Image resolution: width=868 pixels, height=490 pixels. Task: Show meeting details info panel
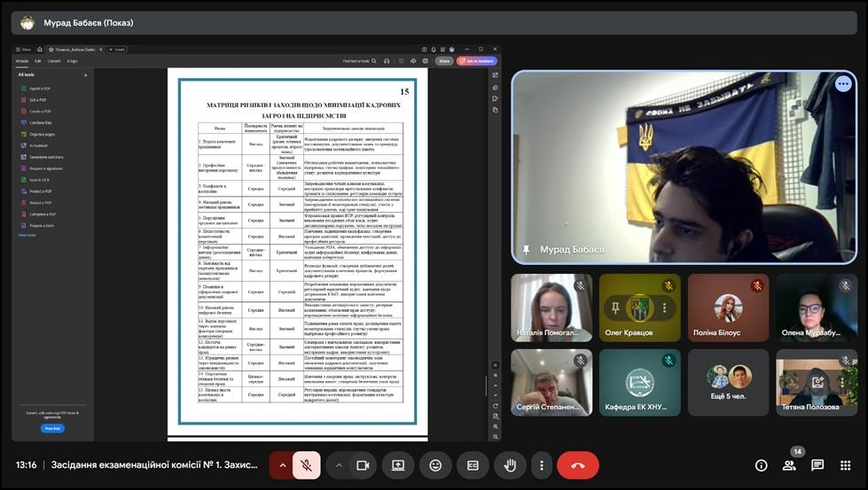761,465
